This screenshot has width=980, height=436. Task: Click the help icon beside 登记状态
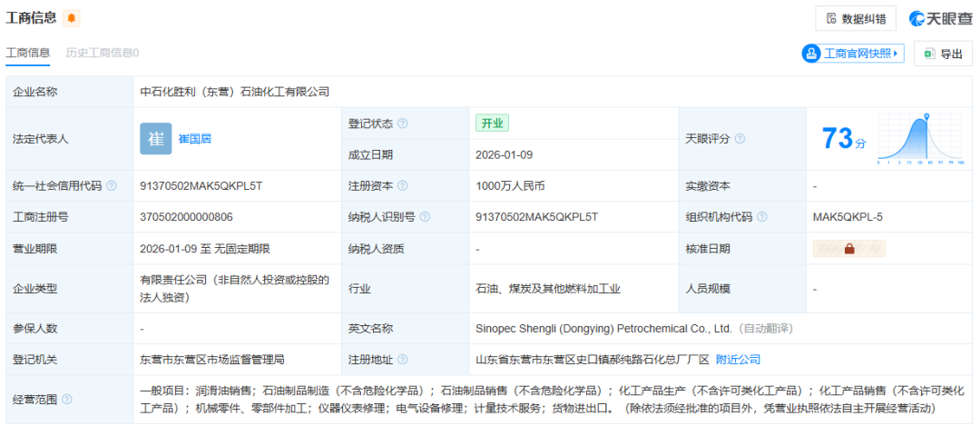click(x=403, y=124)
